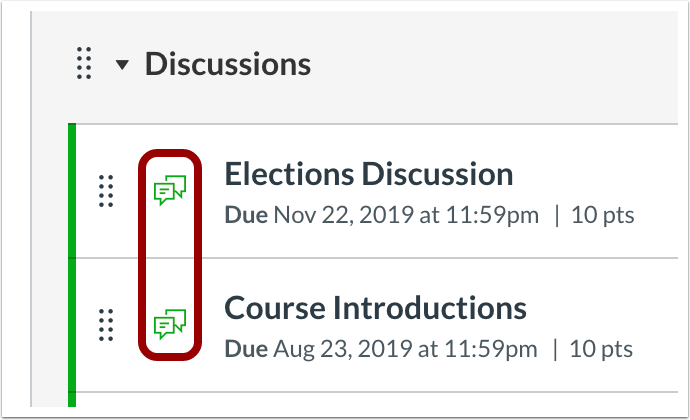Grab the Discussions group drag handle
This screenshot has height=420, width=690.
[x=84, y=63]
